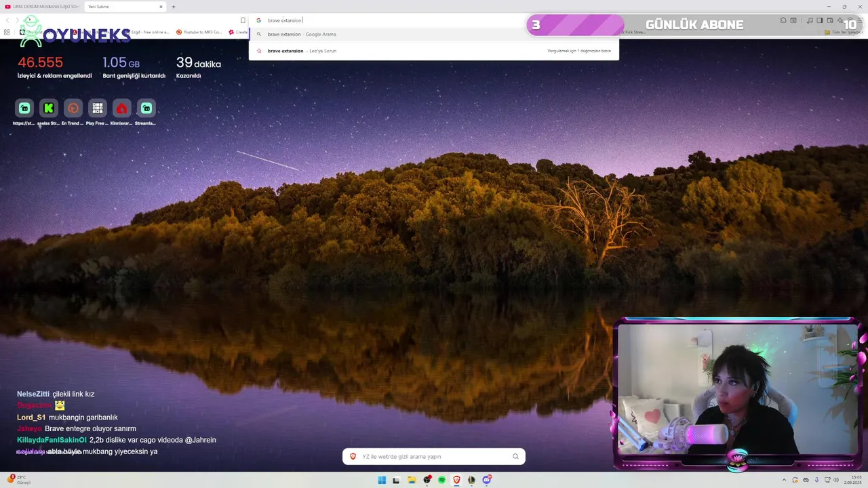Show hidden system tray icons

pos(785,480)
